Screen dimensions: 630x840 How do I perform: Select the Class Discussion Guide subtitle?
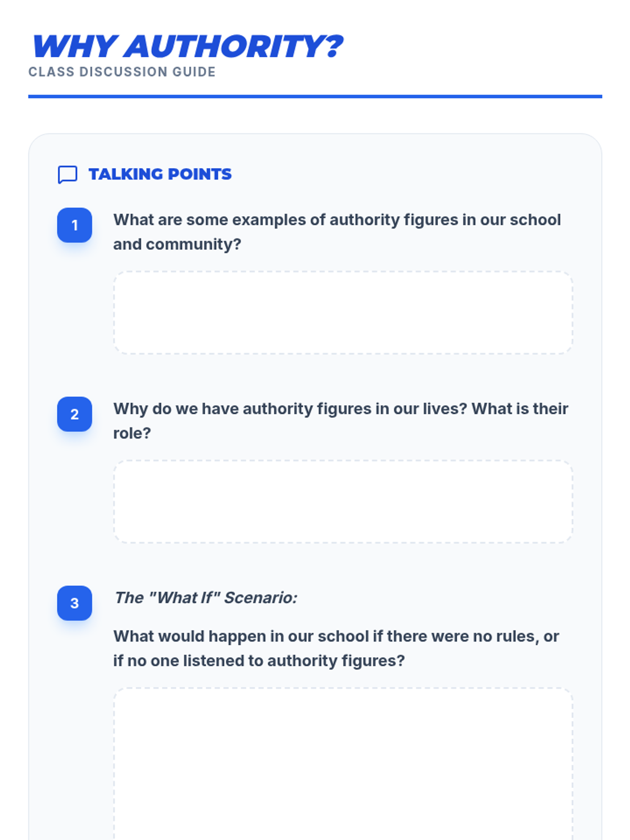click(x=122, y=72)
